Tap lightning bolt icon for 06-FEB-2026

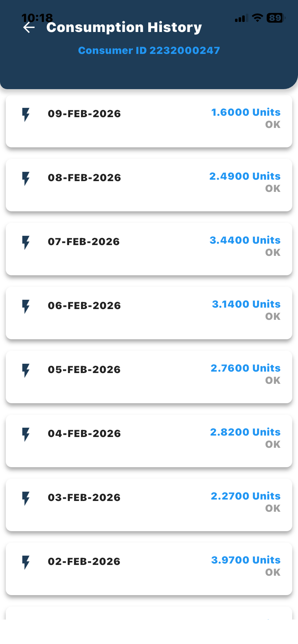pyautogui.click(x=26, y=307)
